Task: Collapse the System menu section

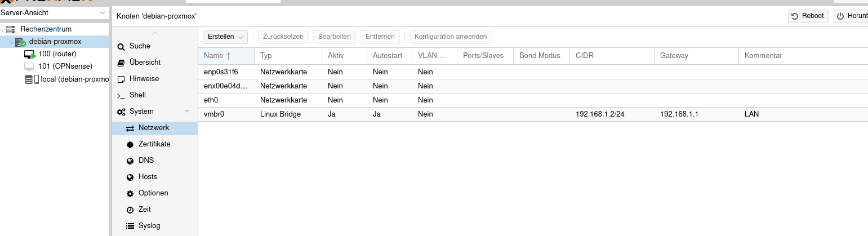Action: [187, 112]
